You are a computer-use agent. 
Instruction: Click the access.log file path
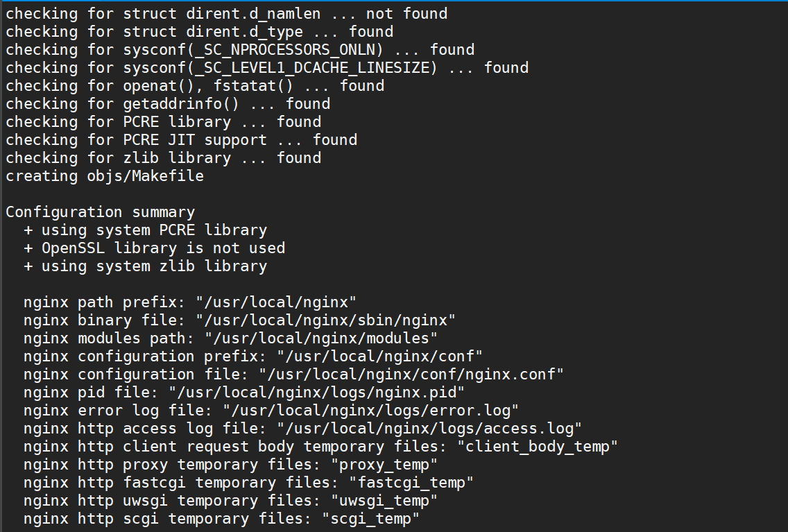tap(429, 429)
